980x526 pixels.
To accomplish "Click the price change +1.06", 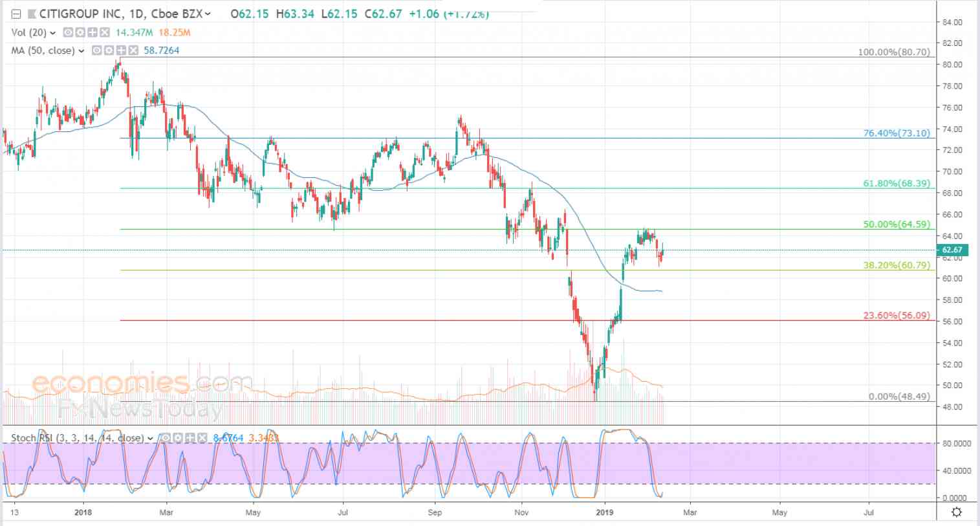I will 424,14.
